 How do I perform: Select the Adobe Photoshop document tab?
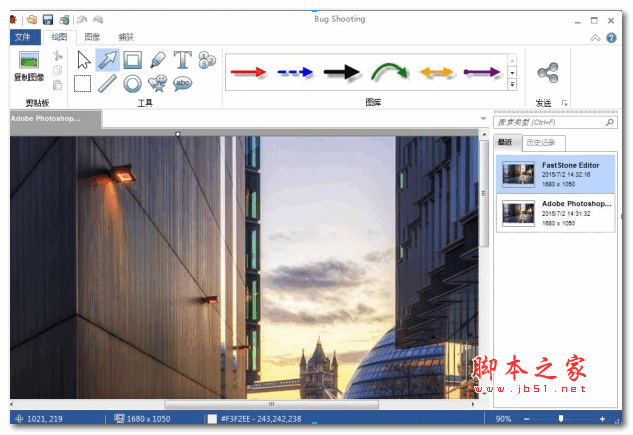point(55,119)
